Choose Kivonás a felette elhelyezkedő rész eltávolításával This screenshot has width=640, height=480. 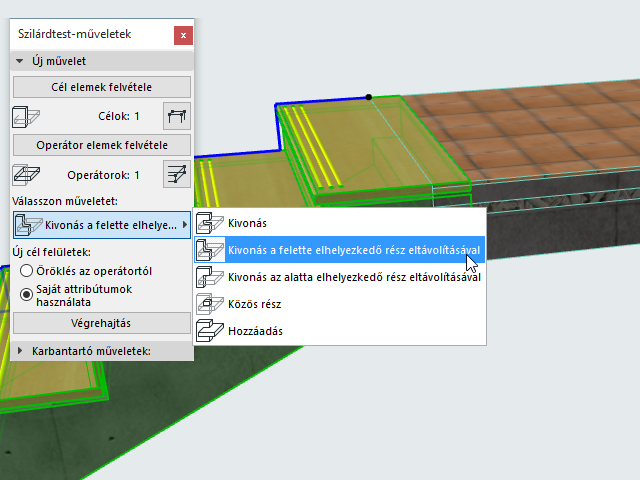coord(340,250)
